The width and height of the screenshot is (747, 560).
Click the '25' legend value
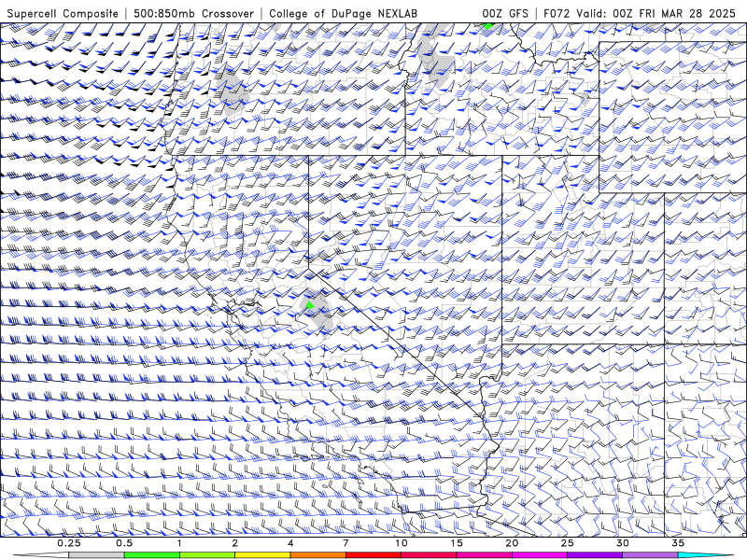(567, 543)
